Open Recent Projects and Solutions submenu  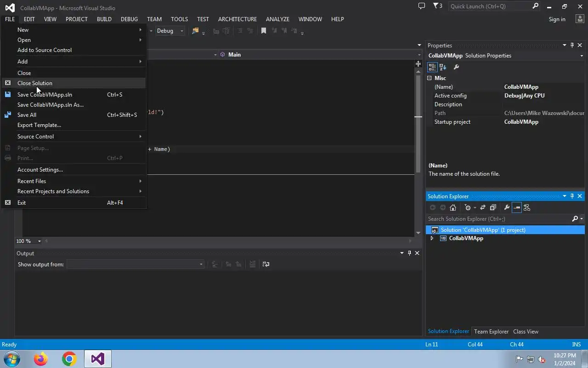[x=74, y=191]
